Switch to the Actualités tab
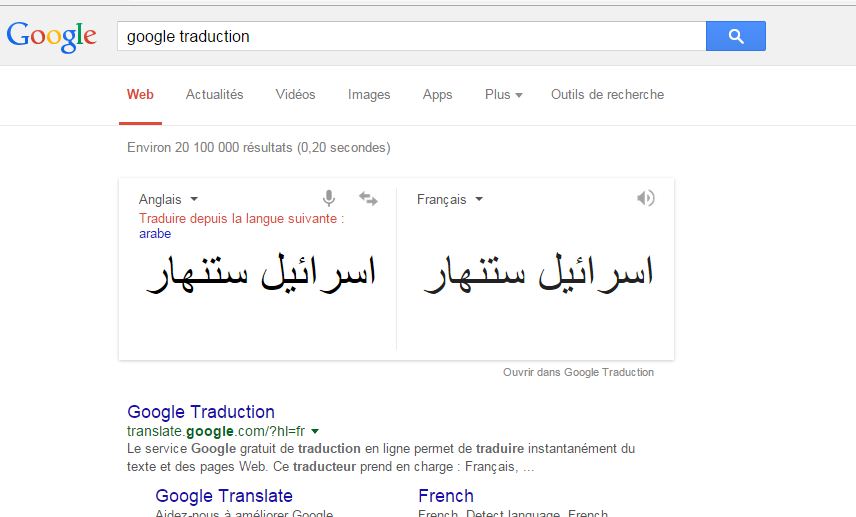856x517 pixels. (x=214, y=94)
